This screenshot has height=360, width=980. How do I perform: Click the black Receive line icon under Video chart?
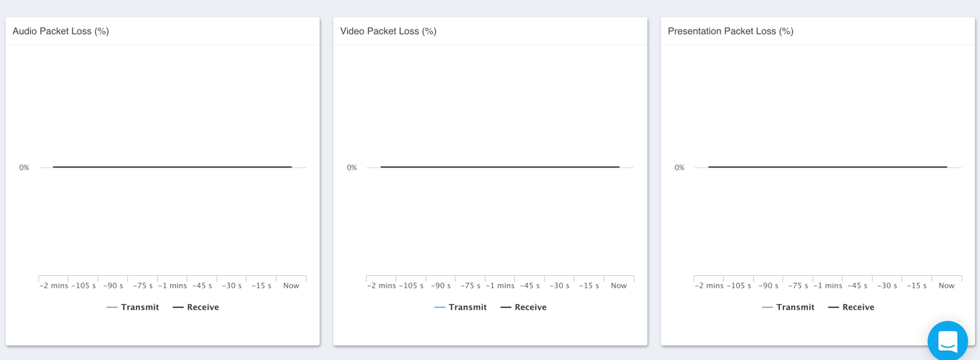tap(506, 307)
